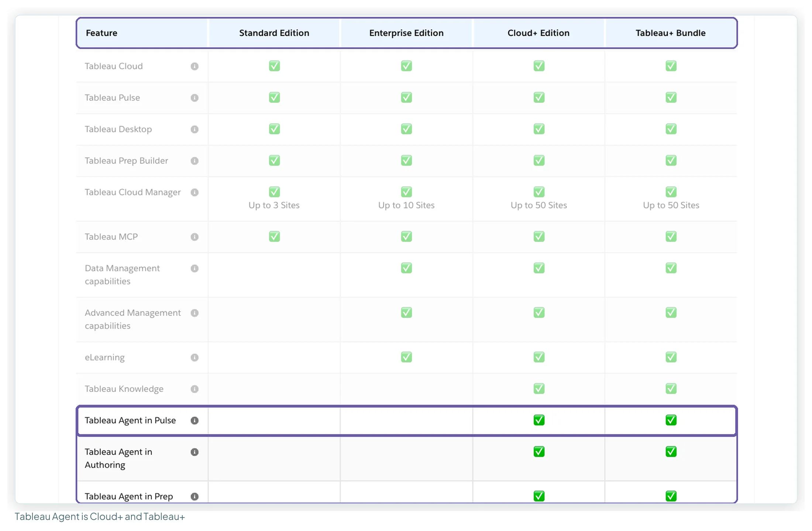This screenshot has height=531, width=812.
Task: Click Tableau+ checkmark for Tableau Knowledge
Action: point(671,389)
